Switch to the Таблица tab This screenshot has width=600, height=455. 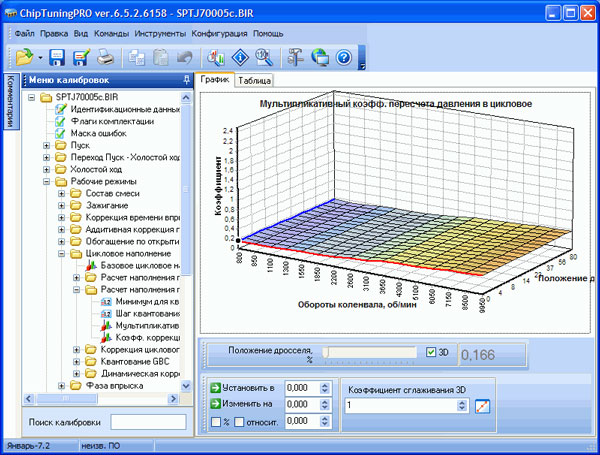(255, 80)
